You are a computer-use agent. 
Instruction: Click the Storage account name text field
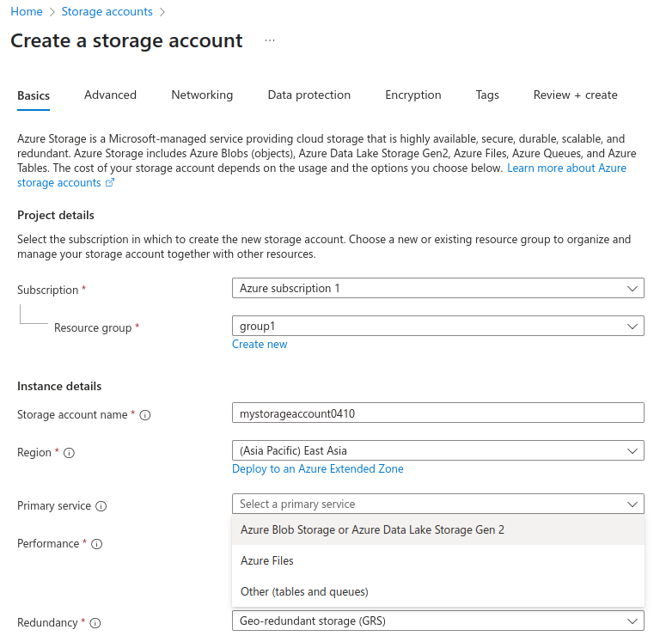(x=437, y=413)
